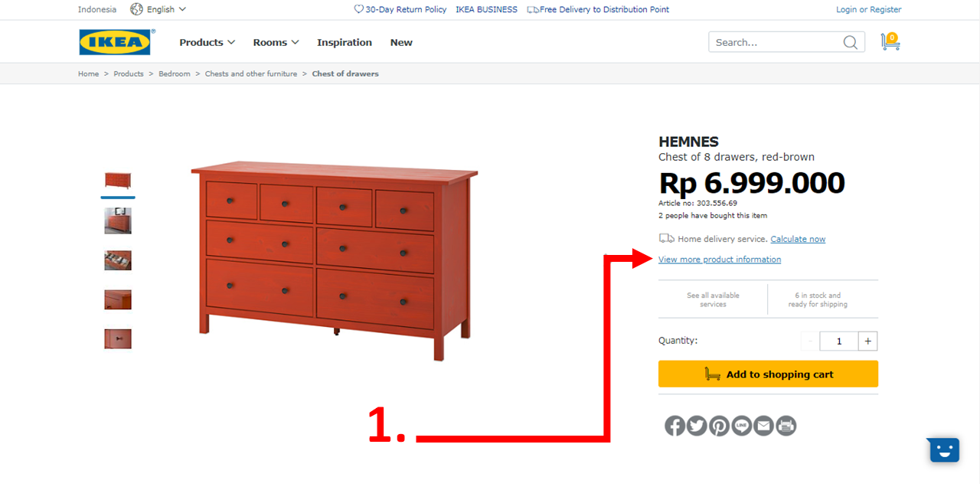Expand the Rooms menu
The height and width of the screenshot is (490, 980).
coord(276,42)
